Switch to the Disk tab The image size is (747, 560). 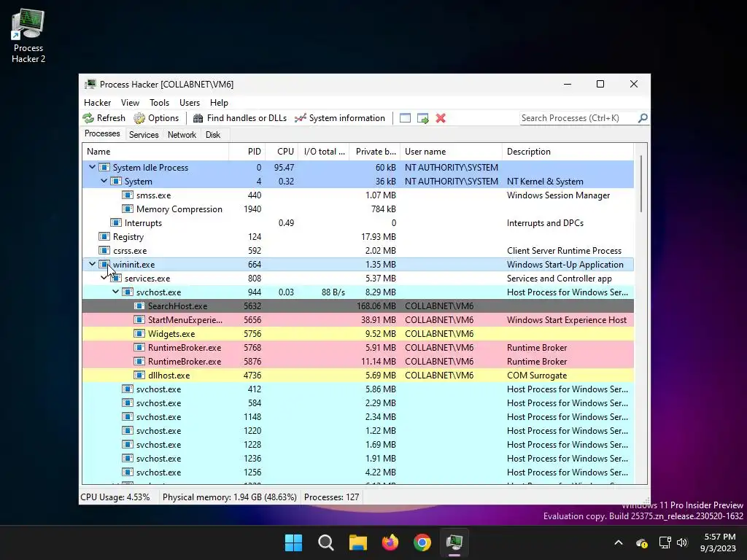(213, 135)
